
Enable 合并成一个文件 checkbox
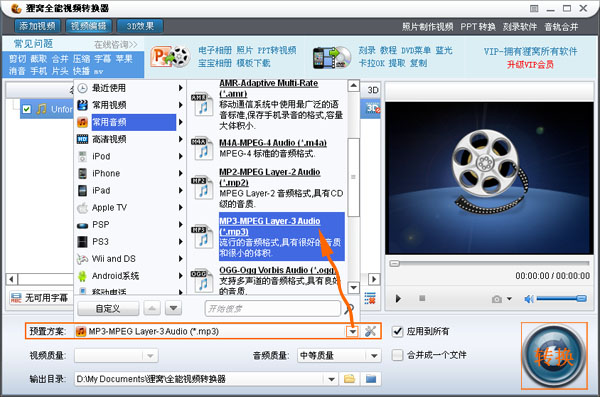[x=398, y=355]
